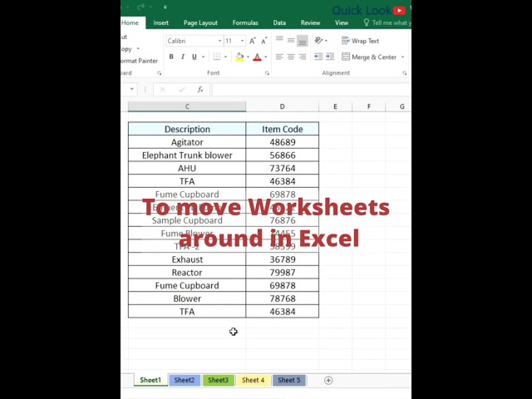
Task: Expand Orientation dropdown arrow
Action: tap(327, 41)
